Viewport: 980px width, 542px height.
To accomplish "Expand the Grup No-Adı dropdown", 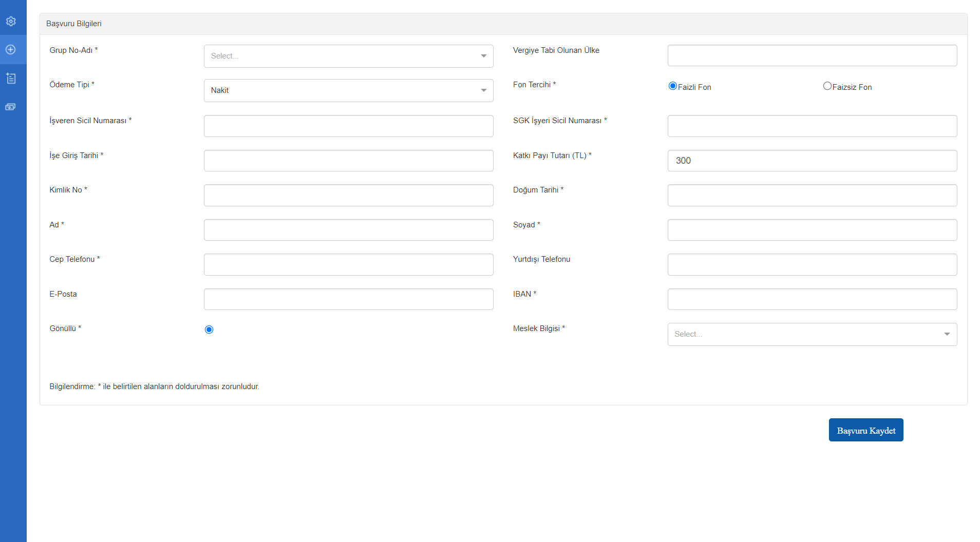I will [x=348, y=56].
